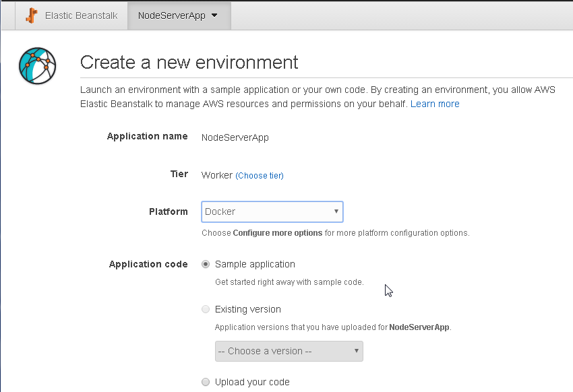Viewport: 573px width, 392px height.
Task: Open the Platform Docker dropdown
Action: point(272,211)
